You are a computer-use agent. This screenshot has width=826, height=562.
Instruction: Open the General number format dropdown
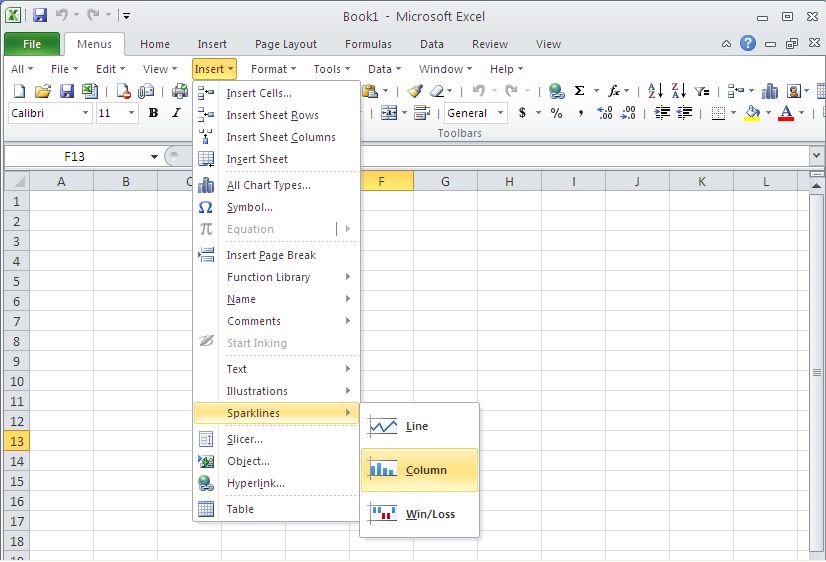(500, 113)
